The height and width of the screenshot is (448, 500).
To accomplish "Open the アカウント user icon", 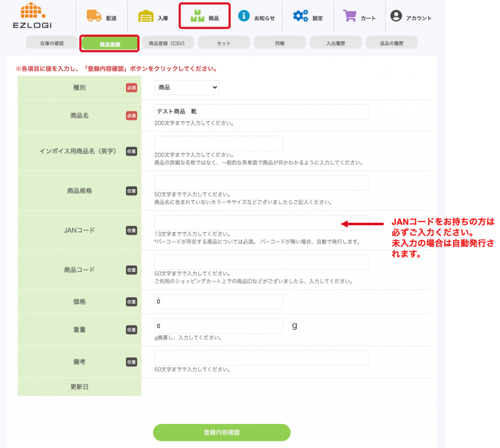I will [396, 16].
